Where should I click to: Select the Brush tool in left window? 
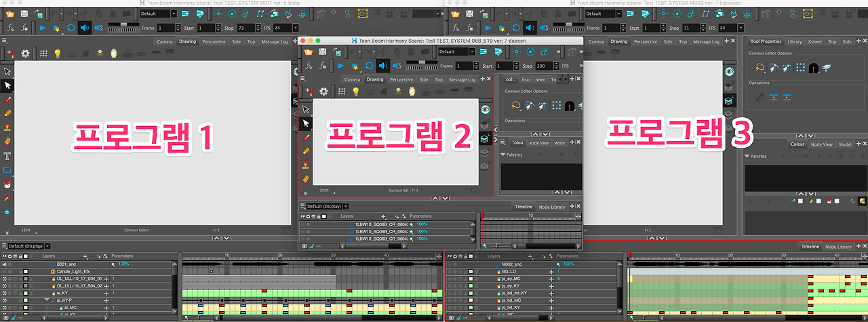pyautogui.click(x=7, y=99)
